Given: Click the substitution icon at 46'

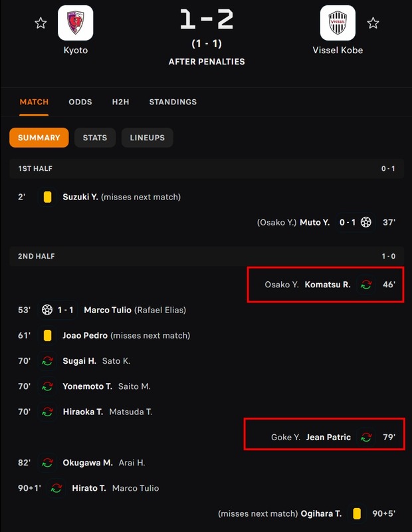Looking at the screenshot, I should pos(365,285).
